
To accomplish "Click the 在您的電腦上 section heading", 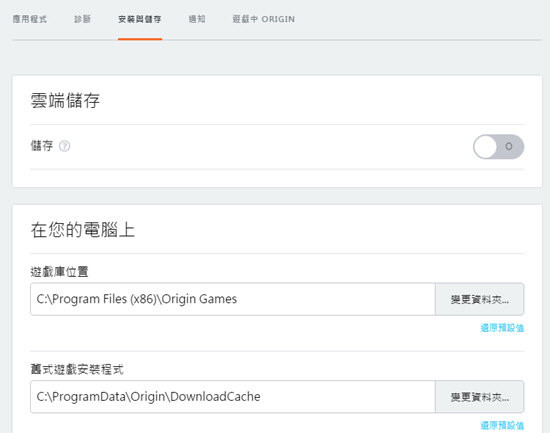I will (83, 230).
